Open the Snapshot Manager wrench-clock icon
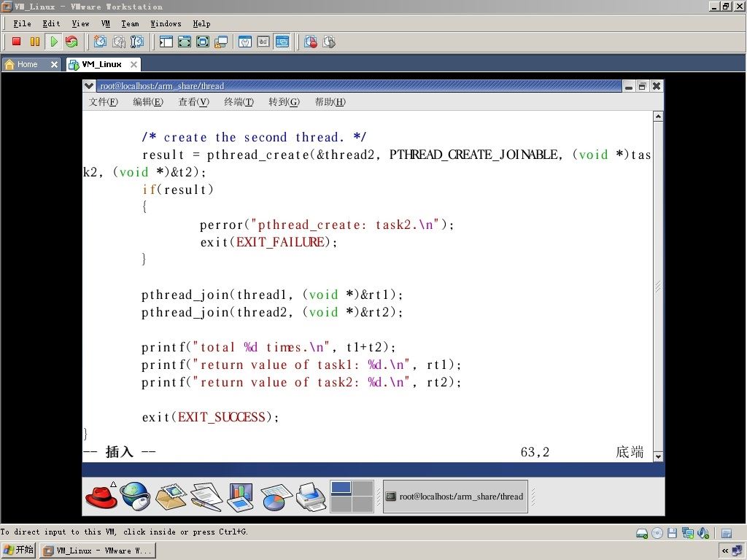 (136, 42)
